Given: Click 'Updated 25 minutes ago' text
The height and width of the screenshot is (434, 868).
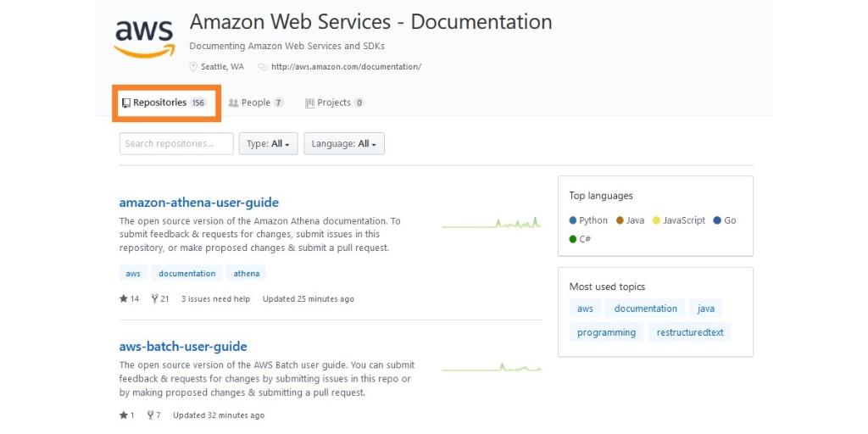Looking at the screenshot, I should pyautogui.click(x=309, y=299).
